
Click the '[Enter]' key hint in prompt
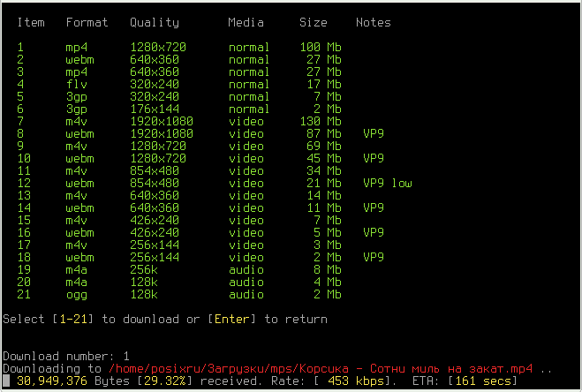(232, 320)
